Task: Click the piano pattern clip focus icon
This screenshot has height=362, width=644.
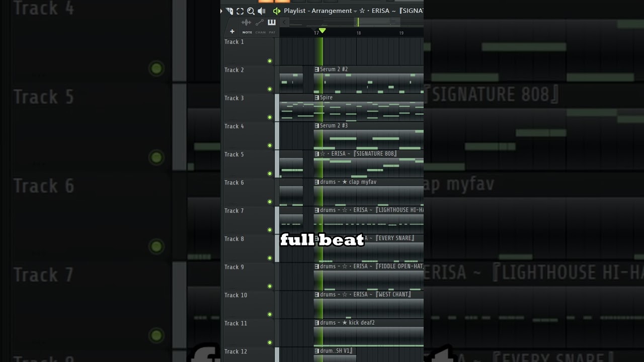Action: point(272,22)
